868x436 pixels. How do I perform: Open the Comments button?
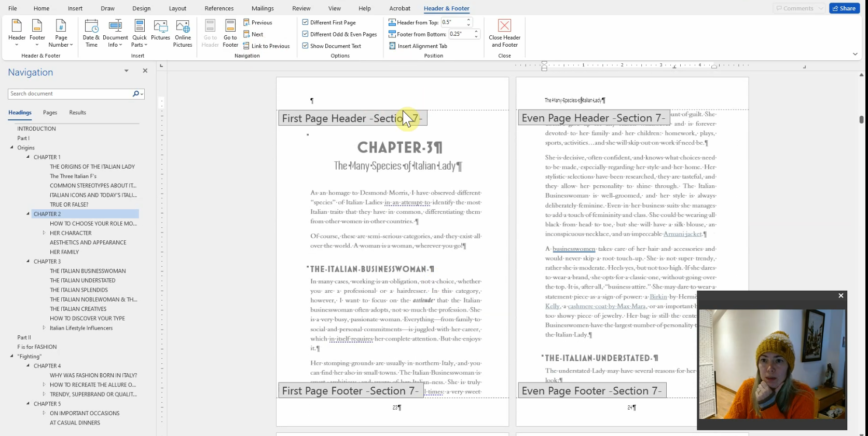tap(798, 8)
